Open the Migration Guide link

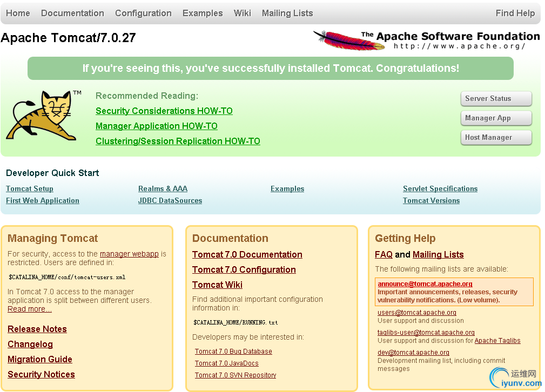[x=40, y=360]
